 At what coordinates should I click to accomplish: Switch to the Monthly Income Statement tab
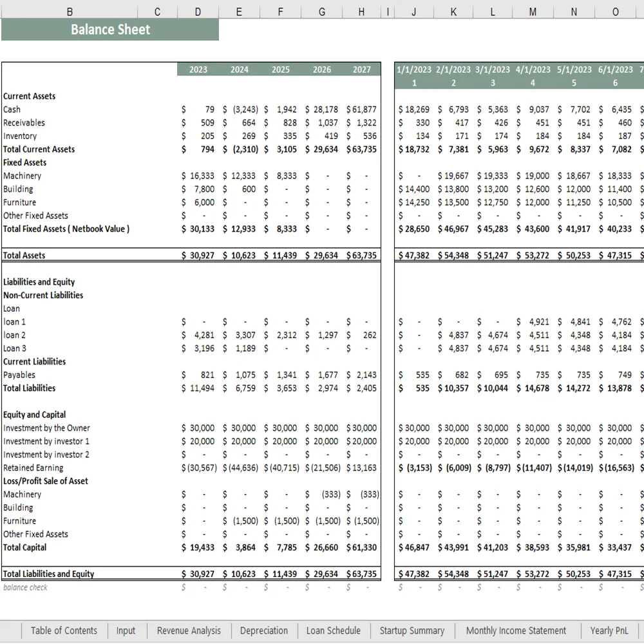click(x=516, y=630)
